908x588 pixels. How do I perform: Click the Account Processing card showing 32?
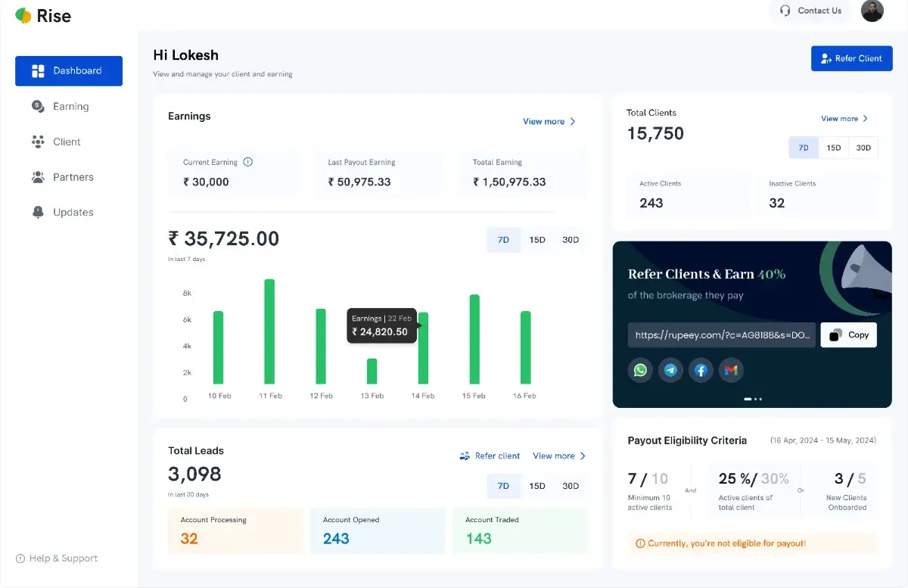[x=235, y=531]
